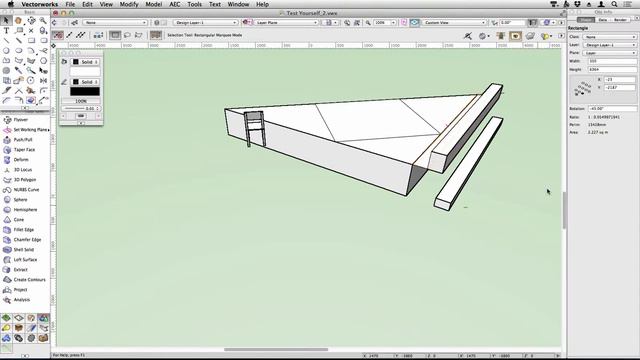Select the Eyedropper tool
Image resolution: width=640 pixels, height=360 pixels.
[x=18, y=71]
